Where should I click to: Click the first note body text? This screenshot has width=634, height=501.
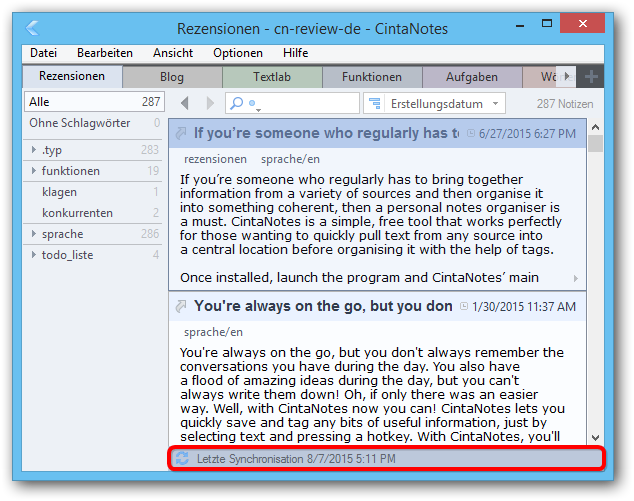tap(370, 228)
